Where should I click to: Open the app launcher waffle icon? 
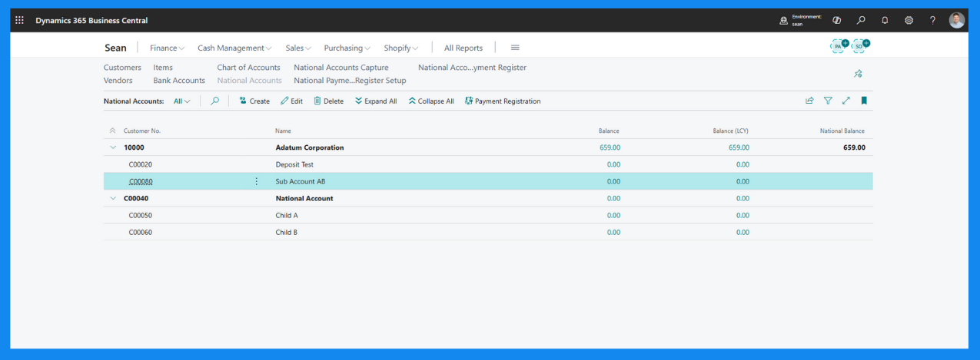(x=20, y=21)
